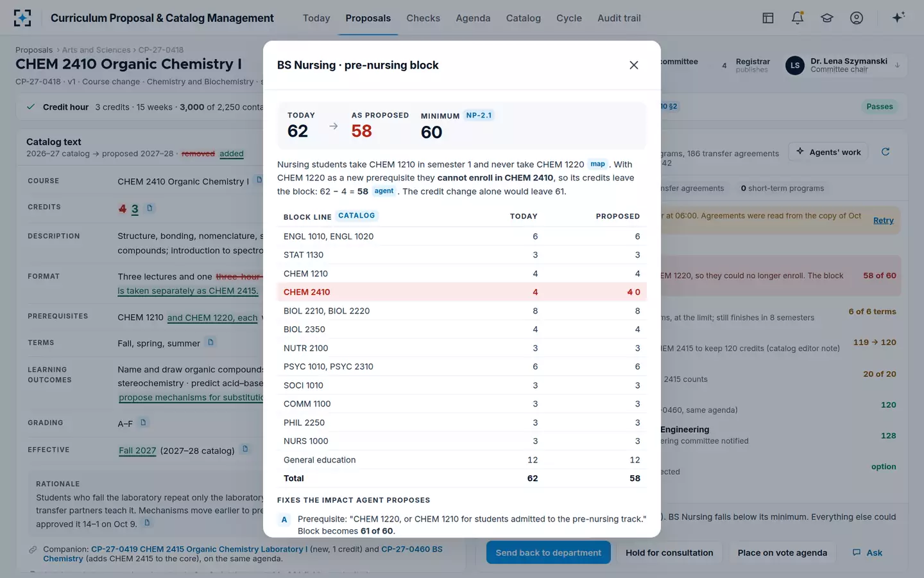Open the layout panel icon in header
This screenshot has height=578, width=924.
[x=767, y=18]
